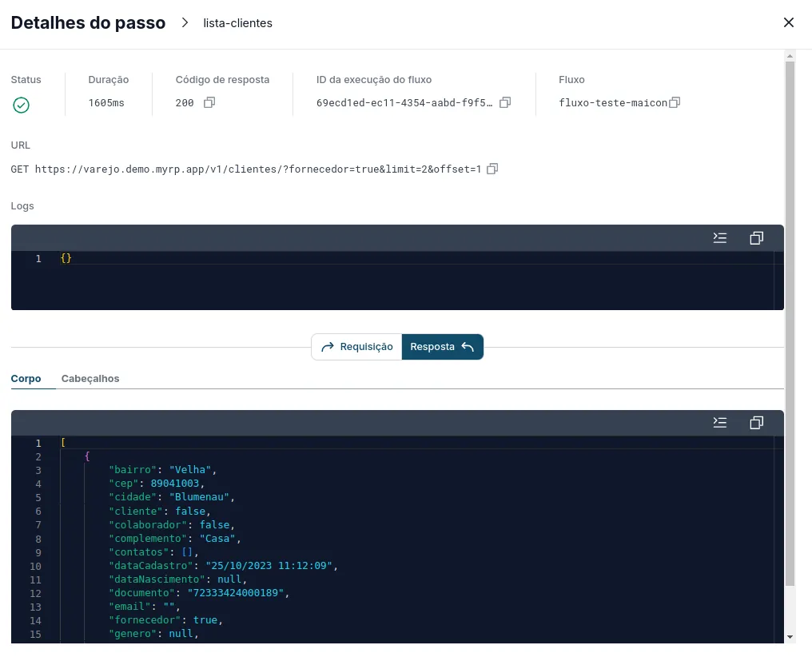The image size is (812, 657).
Task: Click the documento number line
Action: 199,593
